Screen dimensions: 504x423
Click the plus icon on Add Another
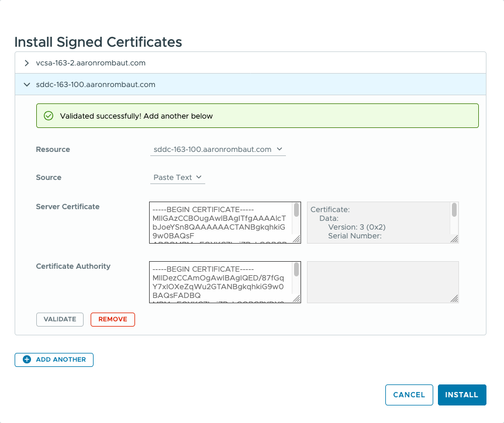pyautogui.click(x=27, y=359)
